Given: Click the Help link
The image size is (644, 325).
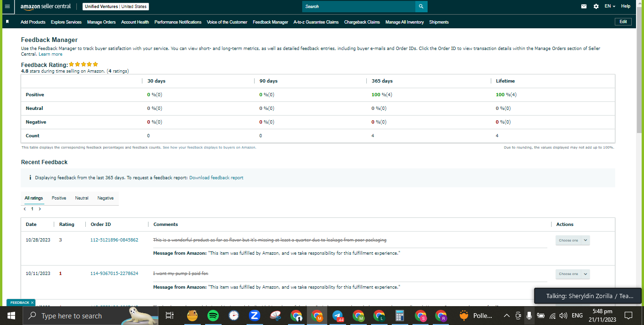Looking at the screenshot, I should 626,6.
